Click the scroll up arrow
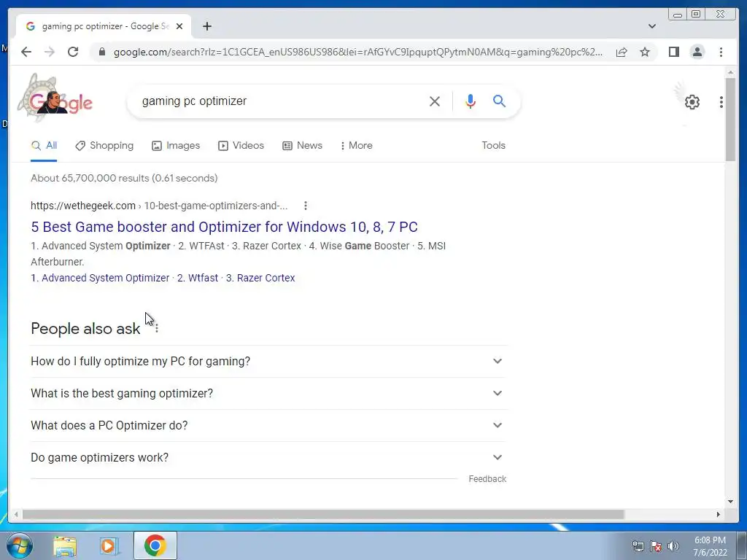The width and height of the screenshot is (747, 560). tap(730, 72)
